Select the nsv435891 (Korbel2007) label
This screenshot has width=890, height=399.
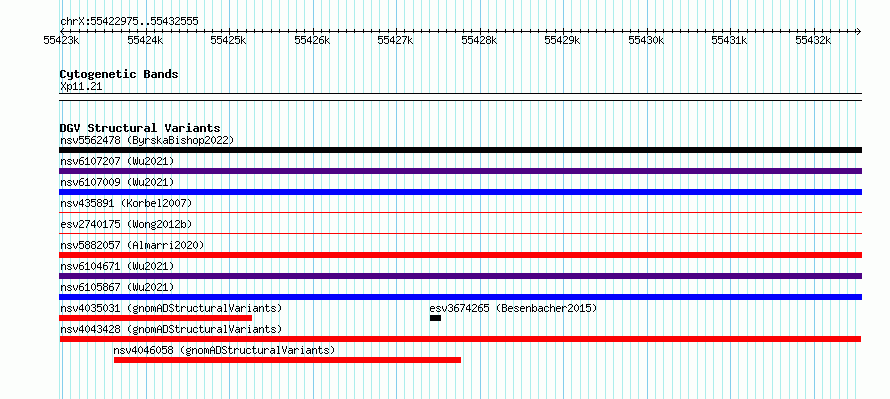[126, 203]
